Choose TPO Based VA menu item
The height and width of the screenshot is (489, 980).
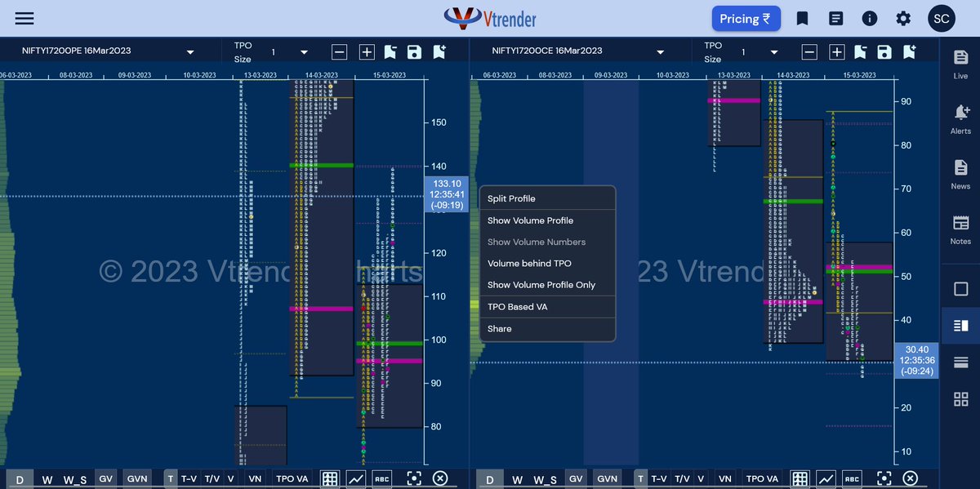tap(547, 307)
